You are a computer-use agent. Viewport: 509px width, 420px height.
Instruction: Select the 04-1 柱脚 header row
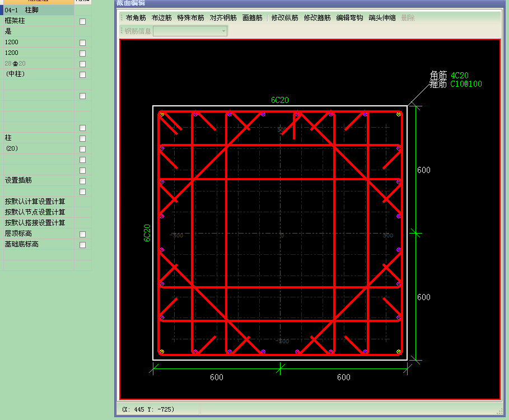(39, 10)
